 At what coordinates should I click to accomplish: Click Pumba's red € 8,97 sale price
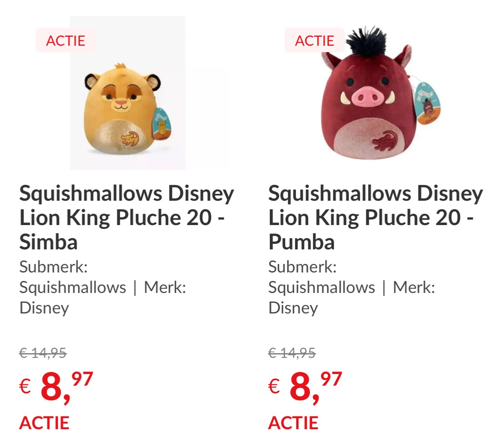tap(305, 386)
